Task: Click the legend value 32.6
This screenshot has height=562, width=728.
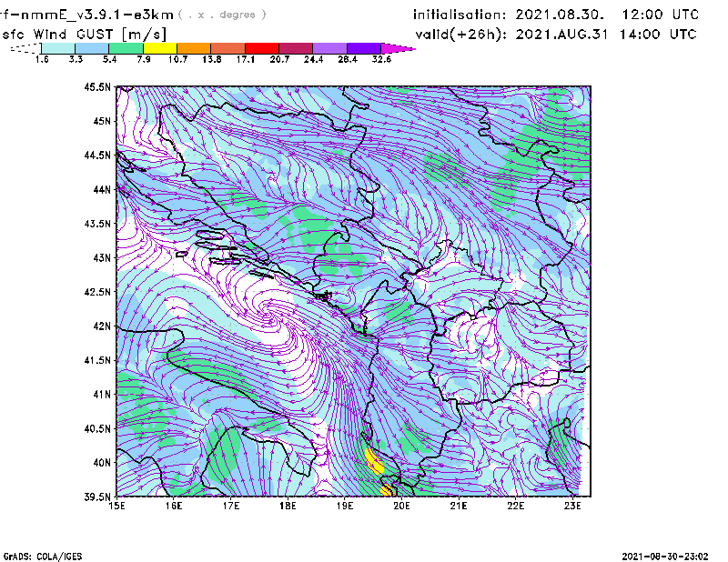Action: click(x=381, y=59)
